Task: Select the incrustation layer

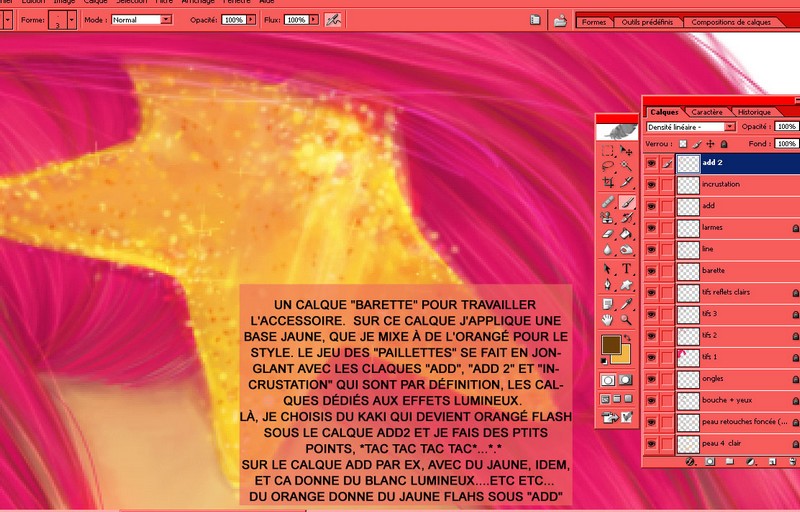Action: [x=738, y=185]
